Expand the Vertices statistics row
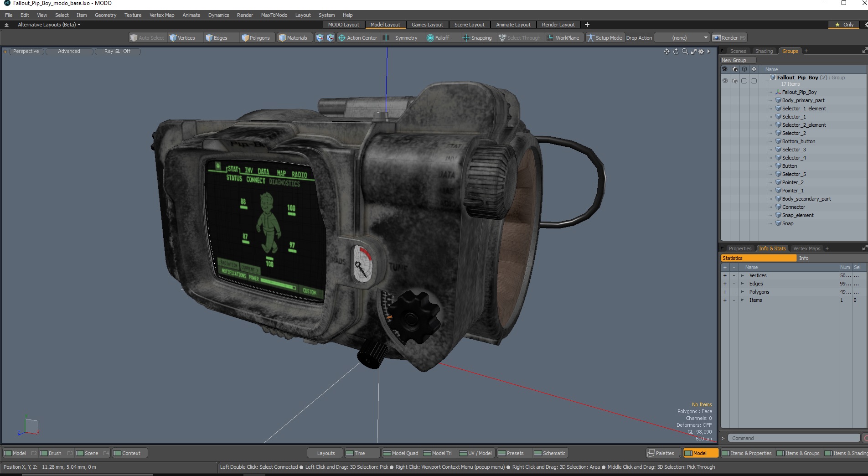Viewport: 868px width, 476px height. pos(742,275)
